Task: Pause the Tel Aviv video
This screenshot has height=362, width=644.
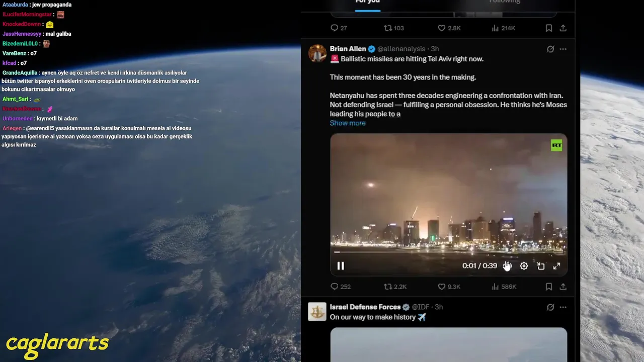Action: [341, 266]
